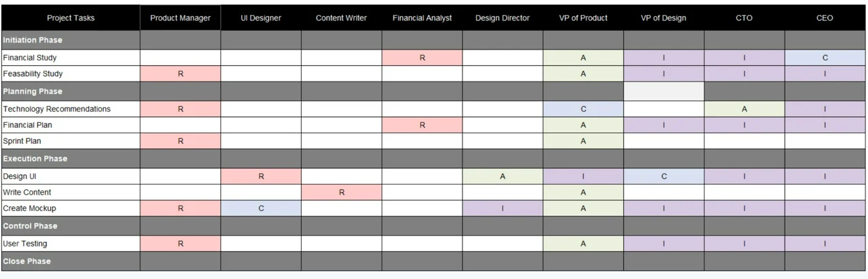Select Content Writer R cell for Write Content
This screenshot has width=868, height=279.
pos(342,192)
